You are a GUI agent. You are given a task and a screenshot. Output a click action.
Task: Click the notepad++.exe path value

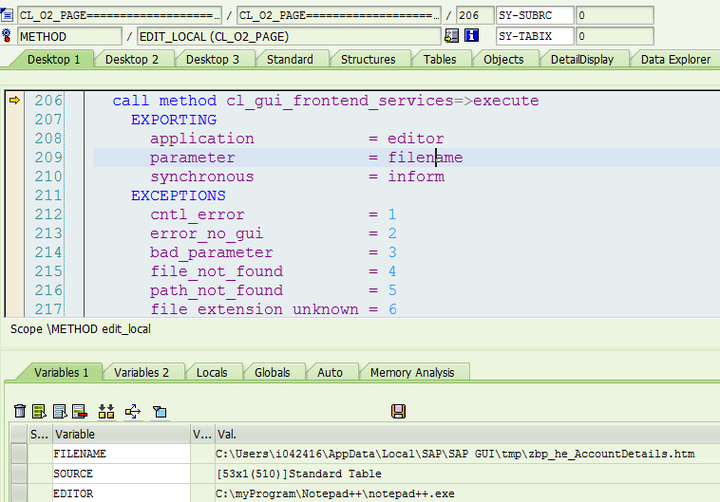coord(335,493)
